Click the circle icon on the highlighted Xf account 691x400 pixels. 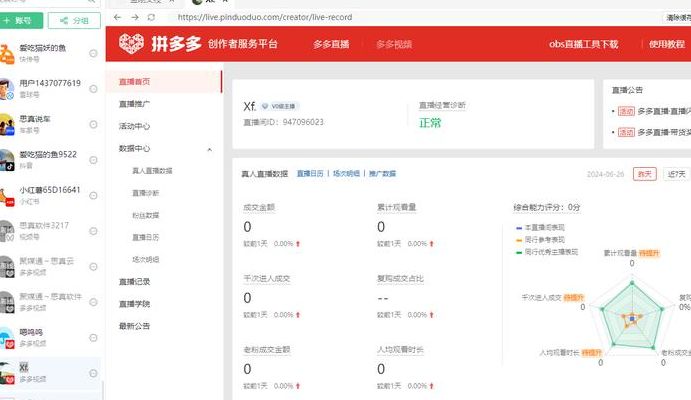coord(93,373)
